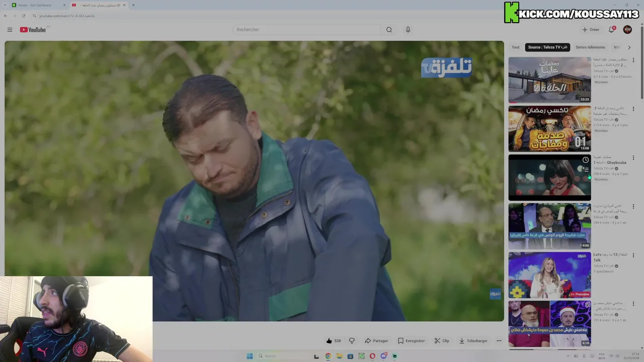Open the Créer menu

click(591, 30)
